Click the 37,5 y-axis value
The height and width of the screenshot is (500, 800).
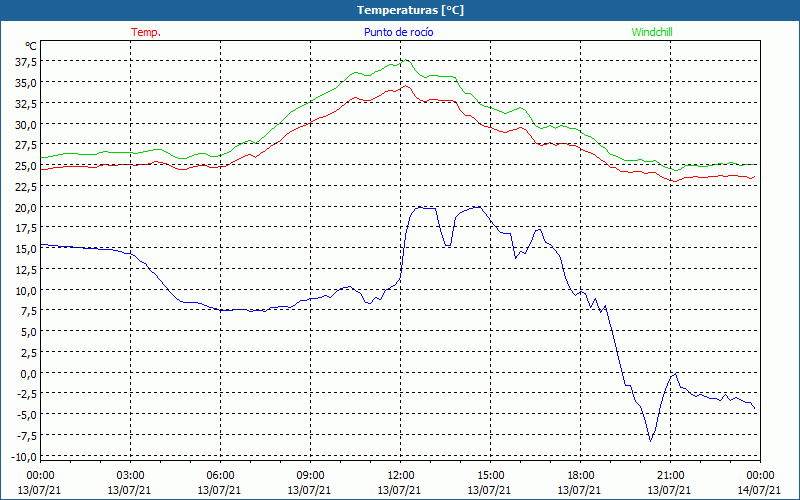coord(26,62)
